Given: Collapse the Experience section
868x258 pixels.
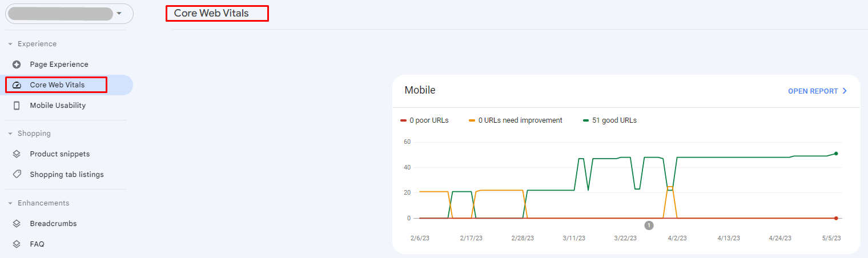Looking at the screenshot, I should pos(10,44).
